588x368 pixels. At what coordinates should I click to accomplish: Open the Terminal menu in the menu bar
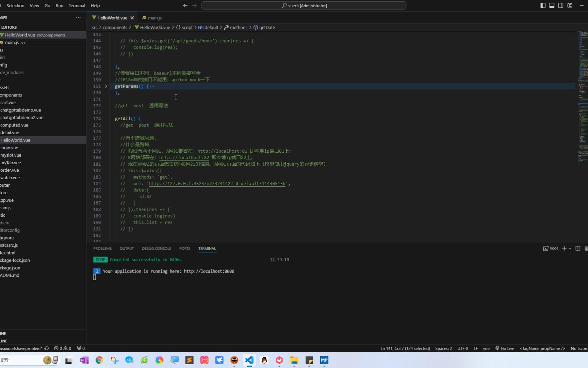coord(77,5)
